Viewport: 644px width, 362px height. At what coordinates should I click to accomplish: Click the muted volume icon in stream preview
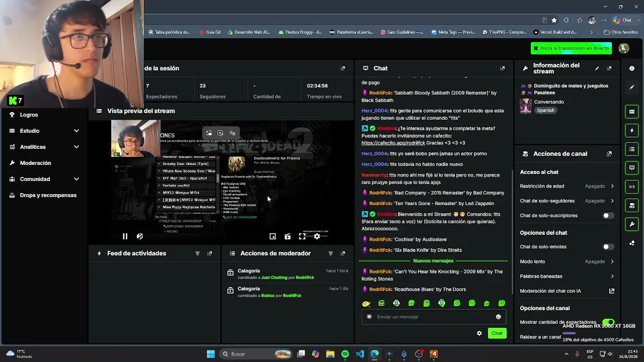point(140,236)
